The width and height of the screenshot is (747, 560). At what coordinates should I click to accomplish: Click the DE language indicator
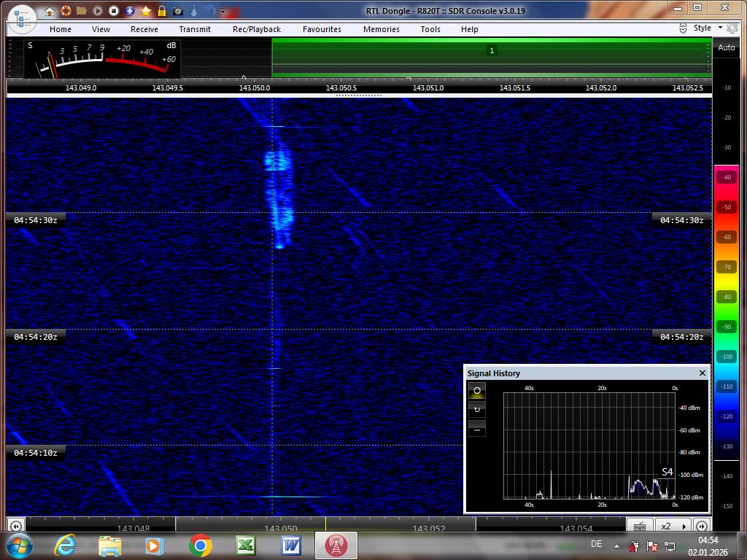(596, 544)
